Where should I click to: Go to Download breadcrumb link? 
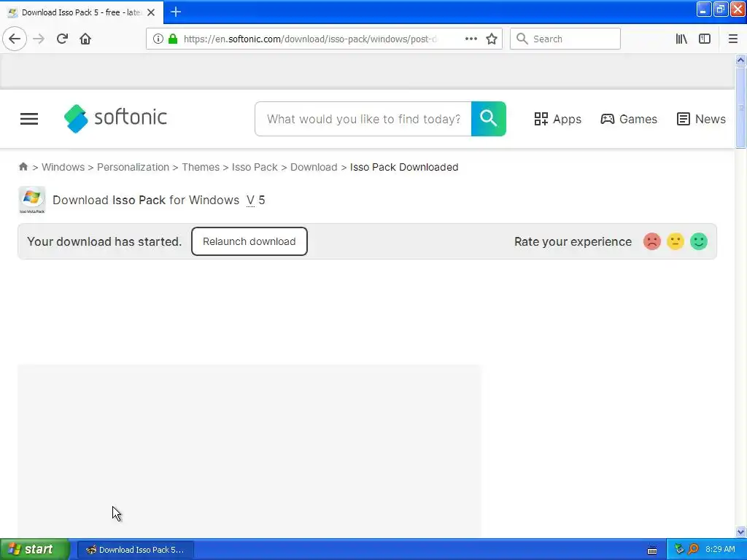pos(314,167)
